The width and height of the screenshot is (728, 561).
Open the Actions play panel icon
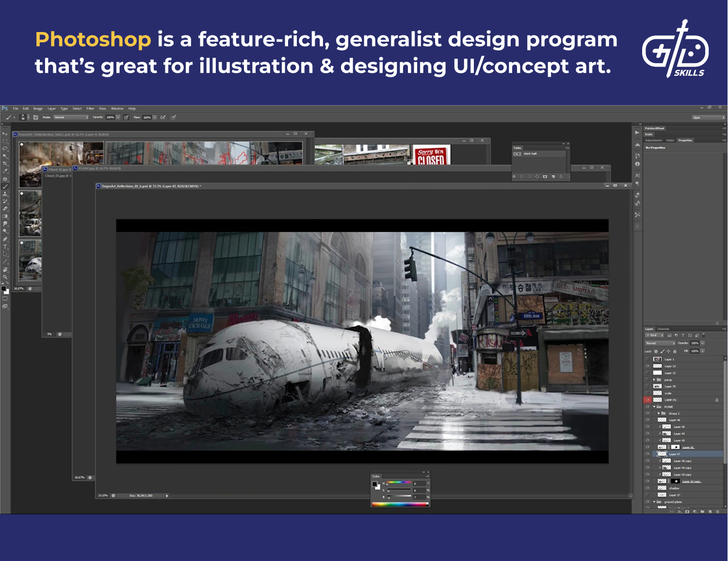pyautogui.click(x=637, y=132)
